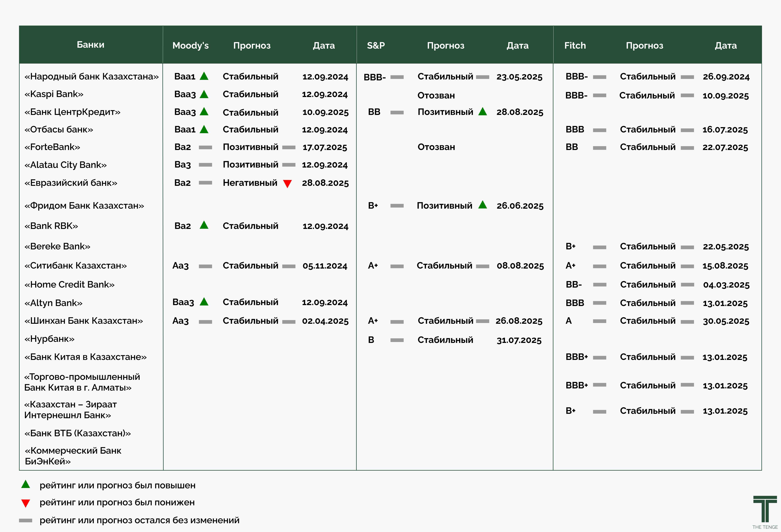
Task: Click «Home Credit Bank» bank name
Action: pos(70,284)
